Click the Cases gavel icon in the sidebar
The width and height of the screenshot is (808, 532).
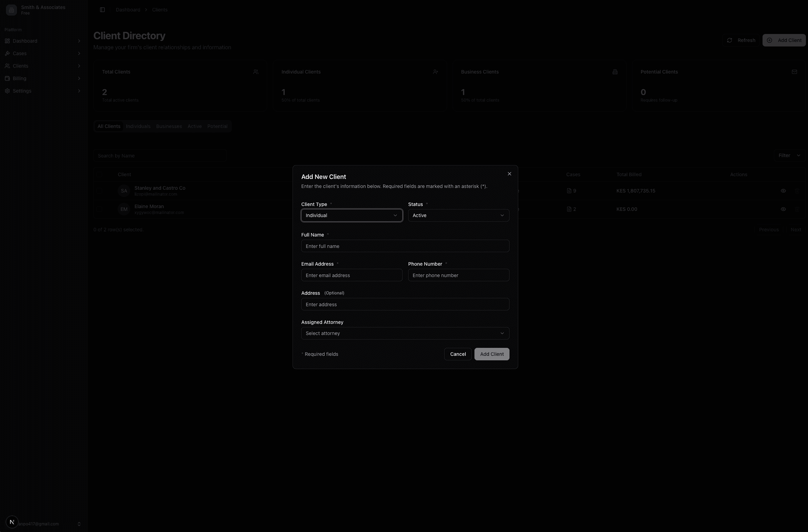(7, 53)
